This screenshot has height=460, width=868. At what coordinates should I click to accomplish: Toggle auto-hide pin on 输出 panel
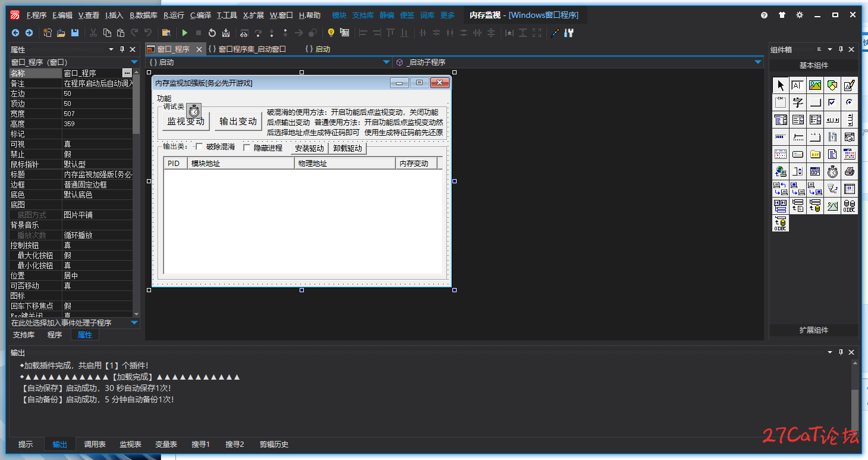click(x=840, y=352)
